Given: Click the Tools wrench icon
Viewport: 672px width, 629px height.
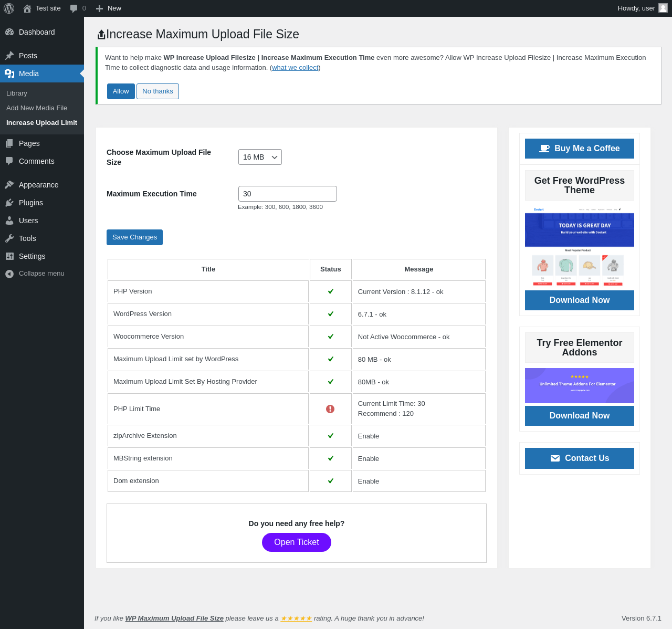Looking at the screenshot, I should pyautogui.click(x=9, y=238).
